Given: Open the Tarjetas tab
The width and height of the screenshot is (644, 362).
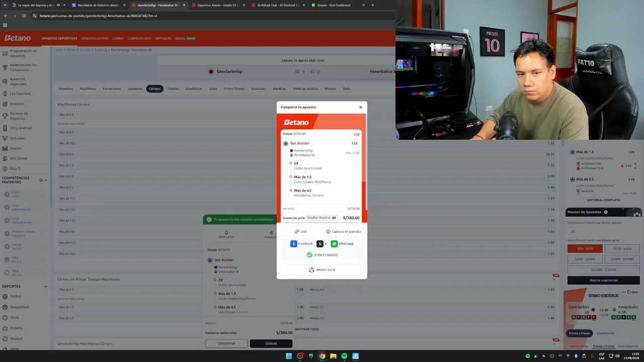Looking at the screenshot, I should (x=173, y=89).
